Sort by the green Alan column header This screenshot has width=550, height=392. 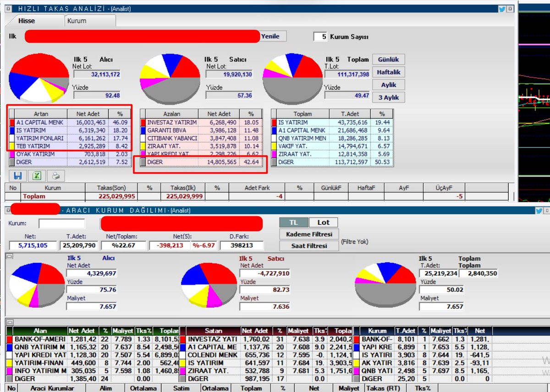[40, 330]
